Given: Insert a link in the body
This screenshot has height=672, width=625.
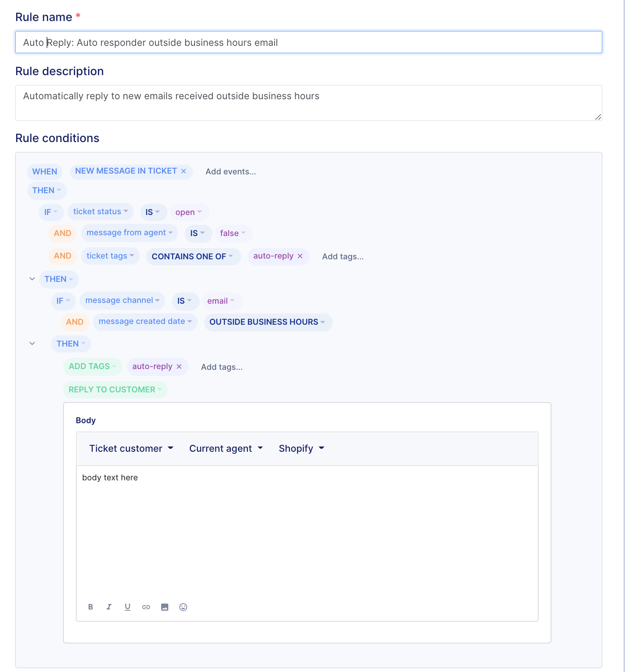Looking at the screenshot, I should pyautogui.click(x=146, y=607).
